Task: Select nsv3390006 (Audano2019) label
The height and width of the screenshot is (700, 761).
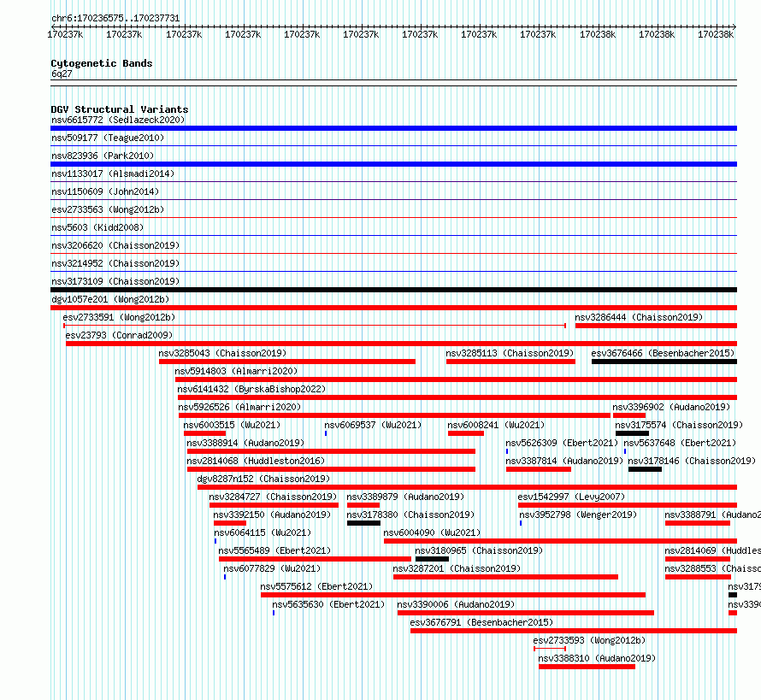Action: tap(456, 604)
